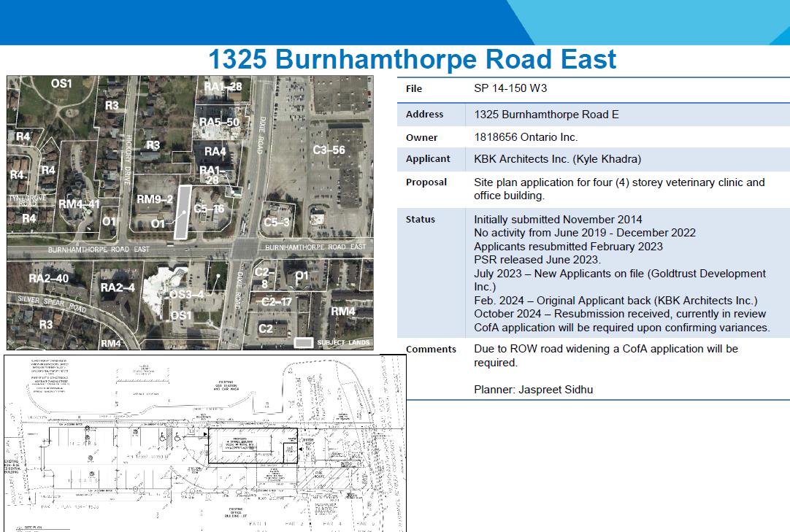Click the Subject Lands legend swatch
790x532 pixels.
coord(304,342)
